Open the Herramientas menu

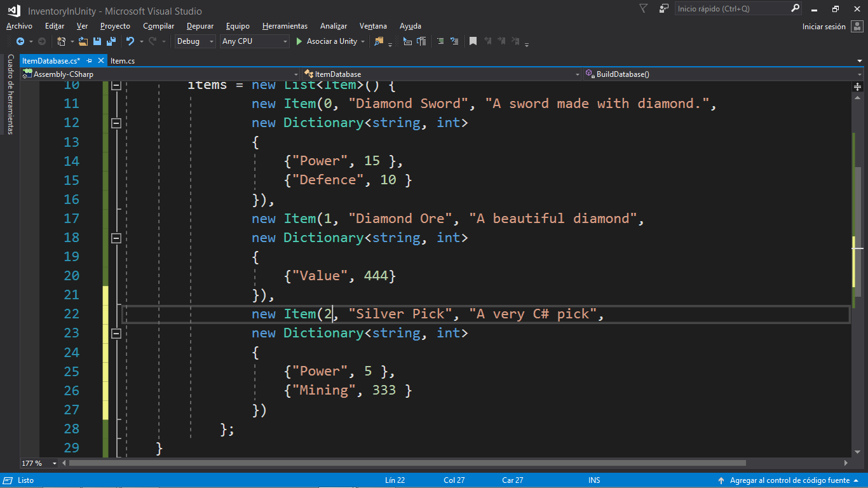(x=285, y=26)
